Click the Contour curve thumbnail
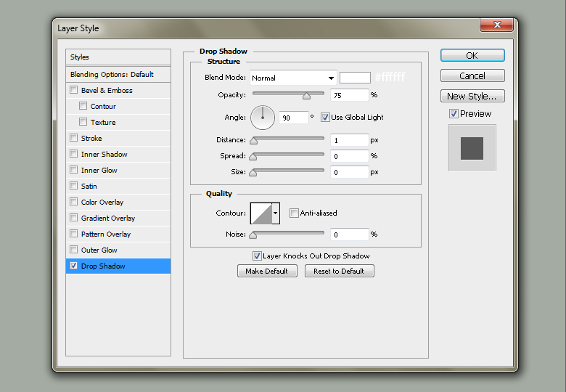 click(261, 213)
